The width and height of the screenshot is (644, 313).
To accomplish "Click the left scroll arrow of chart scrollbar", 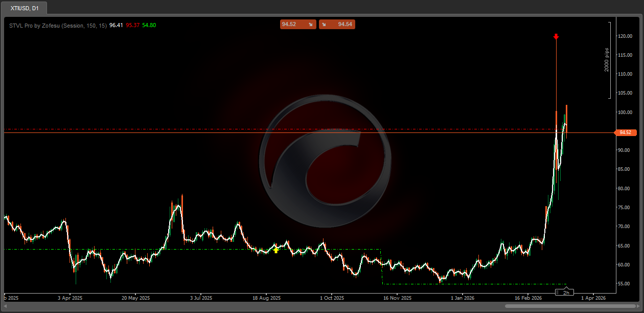I will (6, 306).
